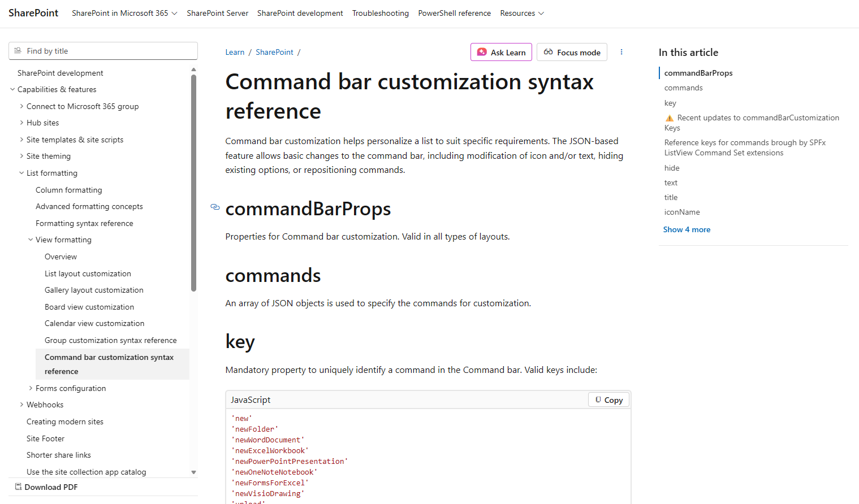Screen dimensions: 859x504
Task: Click the commandBarProps heading anchor link icon
Action: pyautogui.click(x=215, y=207)
